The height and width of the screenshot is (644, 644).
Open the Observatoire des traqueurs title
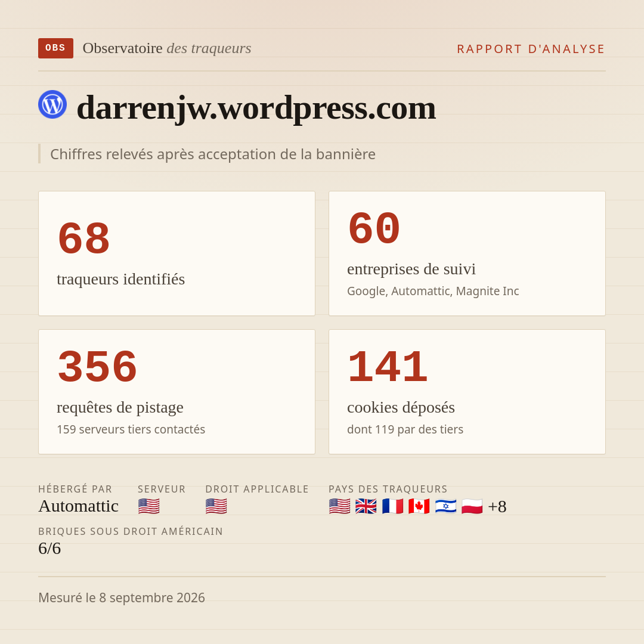(x=167, y=48)
